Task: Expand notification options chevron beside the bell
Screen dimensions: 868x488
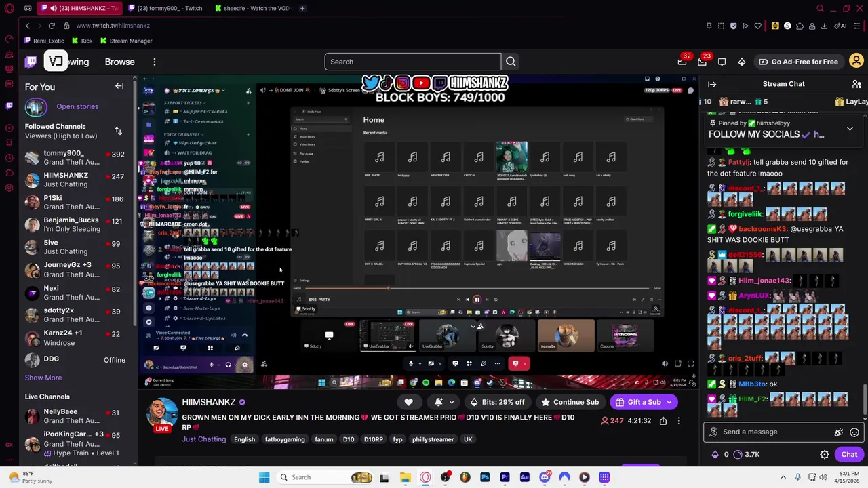Action: (x=452, y=402)
